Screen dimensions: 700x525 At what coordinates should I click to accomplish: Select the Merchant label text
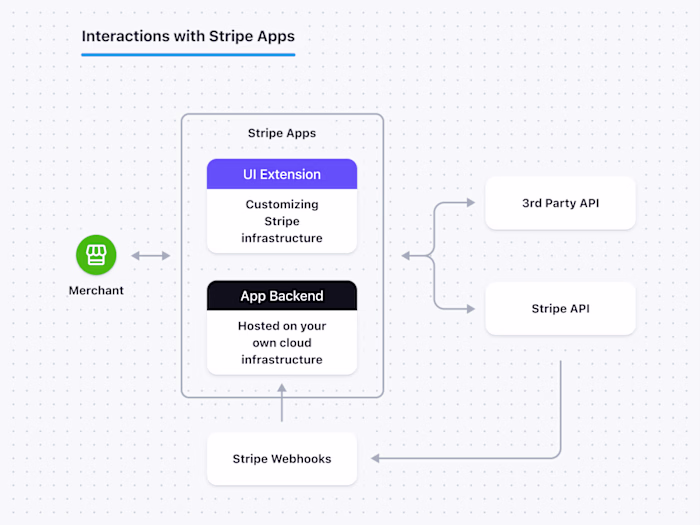pos(96,291)
